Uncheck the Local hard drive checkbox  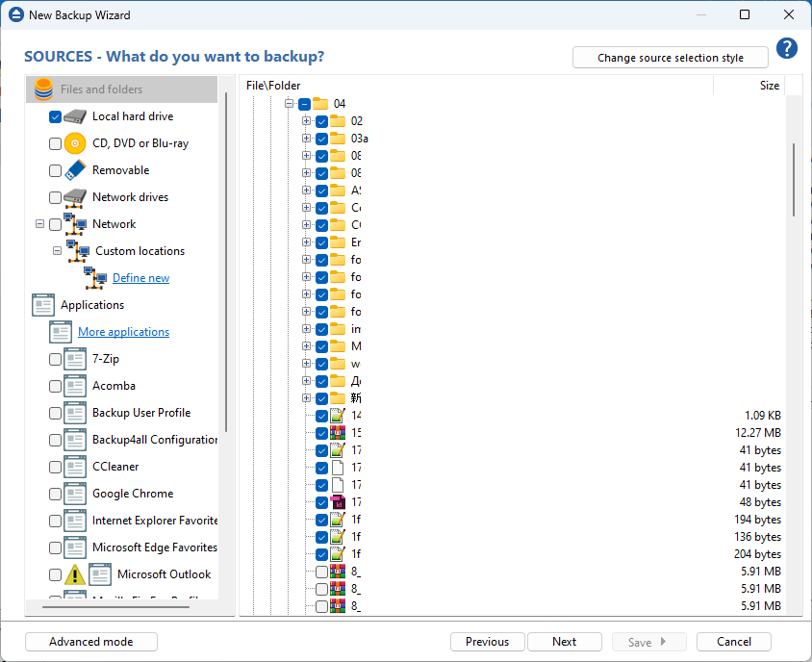click(x=56, y=116)
